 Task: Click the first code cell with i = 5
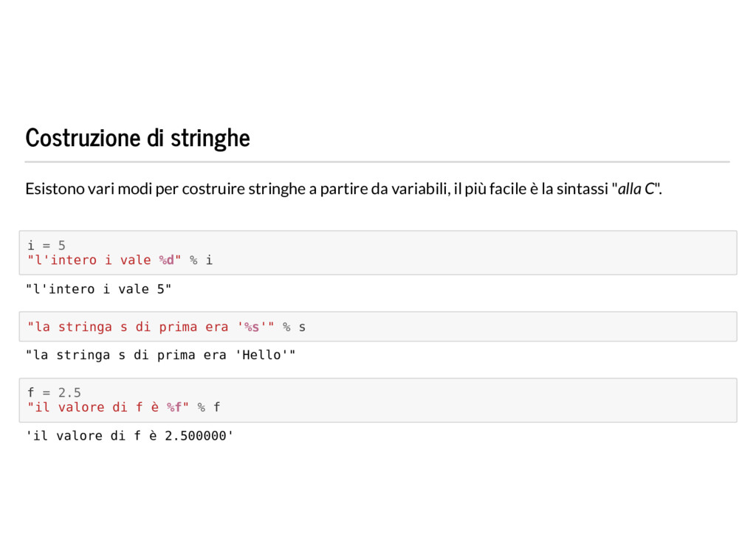pyautogui.click(x=378, y=253)
